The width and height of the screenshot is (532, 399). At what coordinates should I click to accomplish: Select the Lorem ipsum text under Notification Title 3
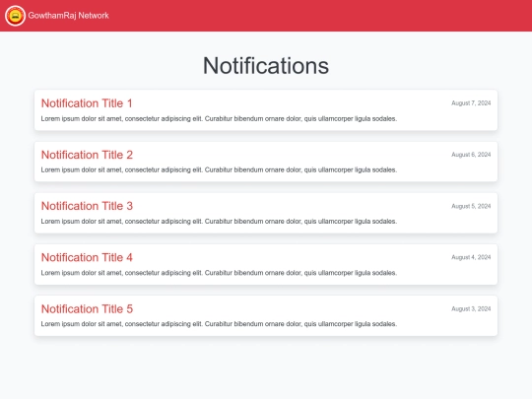pos(219,222)
